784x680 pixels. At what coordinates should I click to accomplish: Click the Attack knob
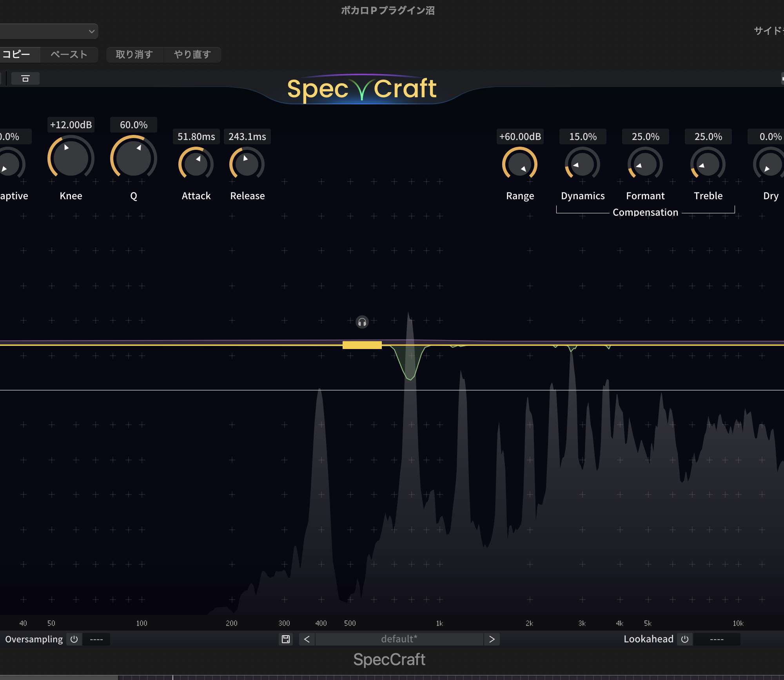196,164
